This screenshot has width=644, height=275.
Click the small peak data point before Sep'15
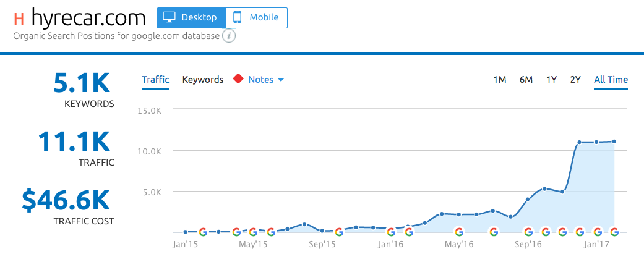point(304,224)
